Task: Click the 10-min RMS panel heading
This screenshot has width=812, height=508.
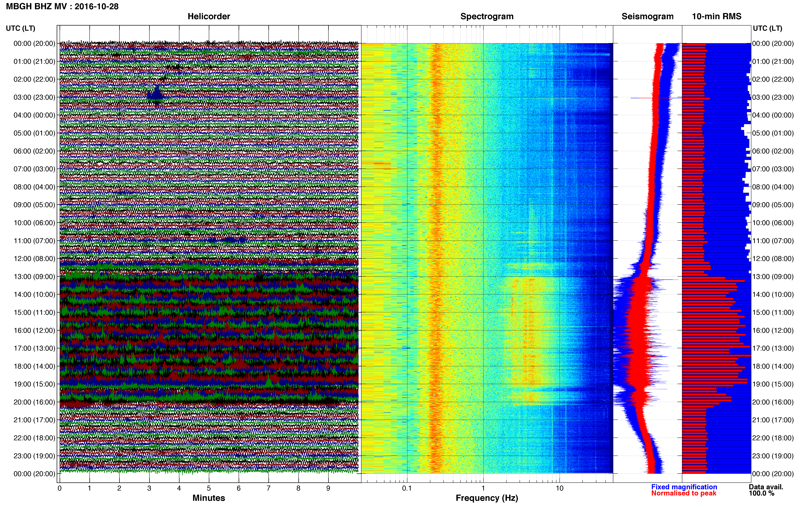Action: 717,16
